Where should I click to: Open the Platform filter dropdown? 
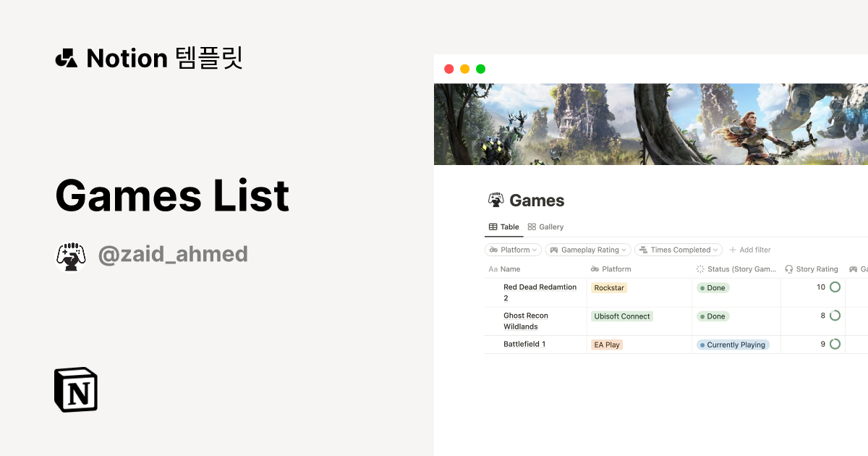[x=513, y=249]
